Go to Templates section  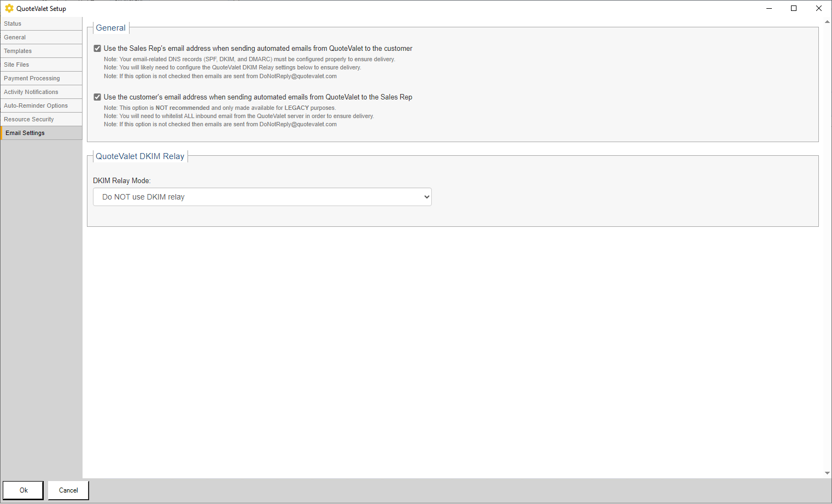click(41, 51)
